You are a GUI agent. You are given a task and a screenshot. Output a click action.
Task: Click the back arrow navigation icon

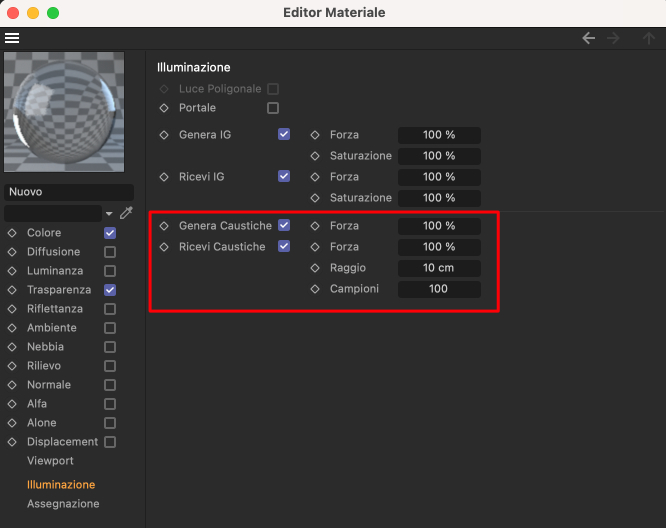coord(588,38)
